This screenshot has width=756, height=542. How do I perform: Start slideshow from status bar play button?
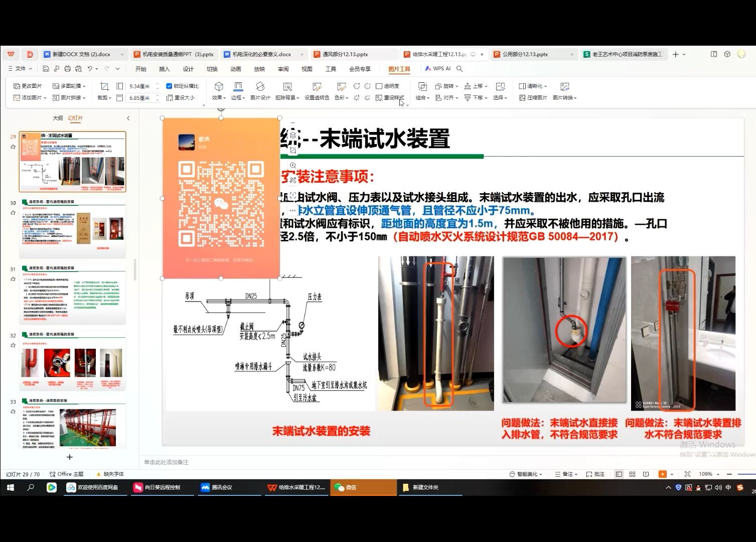coord(663,474)
